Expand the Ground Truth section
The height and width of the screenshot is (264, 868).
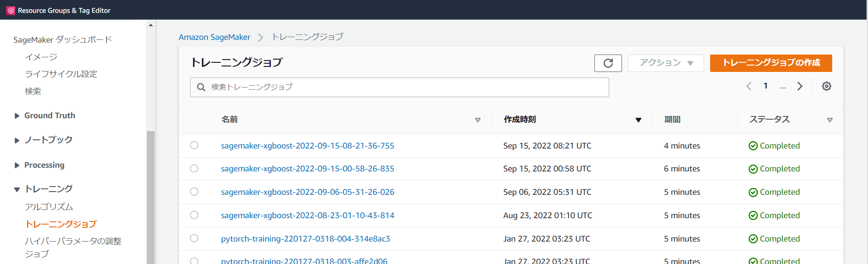pyautogui.click(x=17, y=116)
